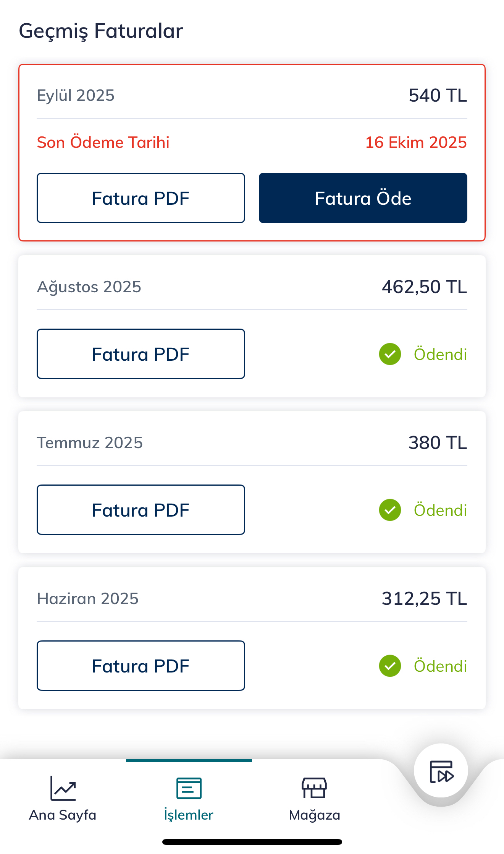Tap the 540 TL amount
This screenshot has height=854, width=504.
438,95
